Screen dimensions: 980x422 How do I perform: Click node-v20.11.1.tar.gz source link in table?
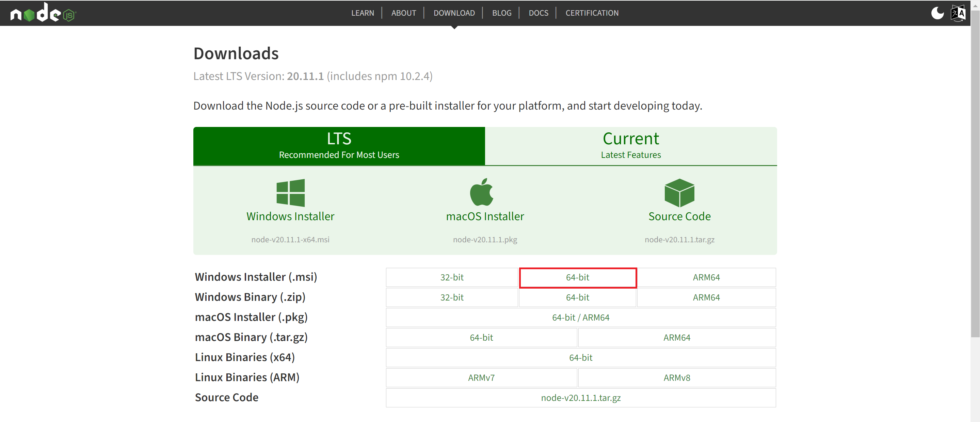click(580, 398)
